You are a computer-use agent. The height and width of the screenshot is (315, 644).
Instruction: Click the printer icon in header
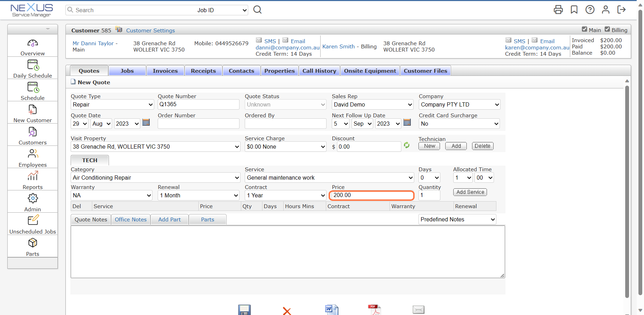coord(558,9)
